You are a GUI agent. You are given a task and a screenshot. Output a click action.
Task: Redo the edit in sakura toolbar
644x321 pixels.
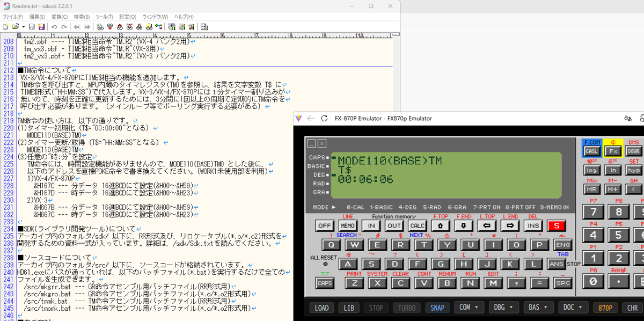[64, 26]
